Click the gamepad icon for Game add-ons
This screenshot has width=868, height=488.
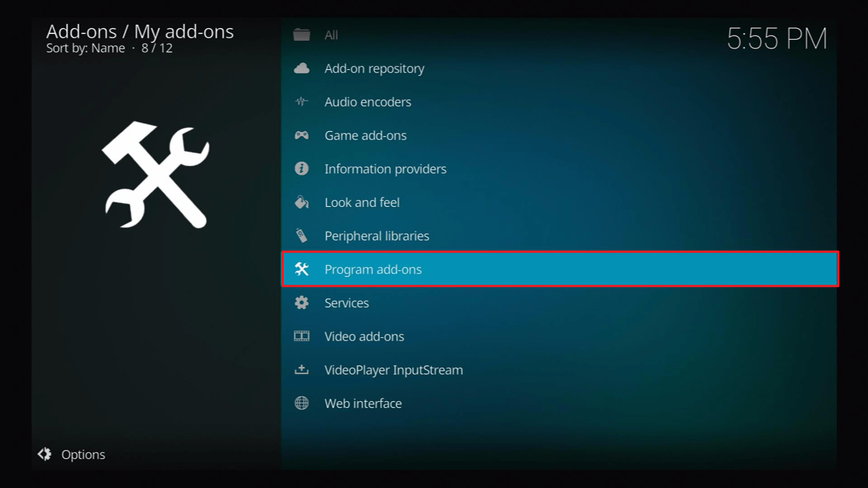click(x=302, y=135)
